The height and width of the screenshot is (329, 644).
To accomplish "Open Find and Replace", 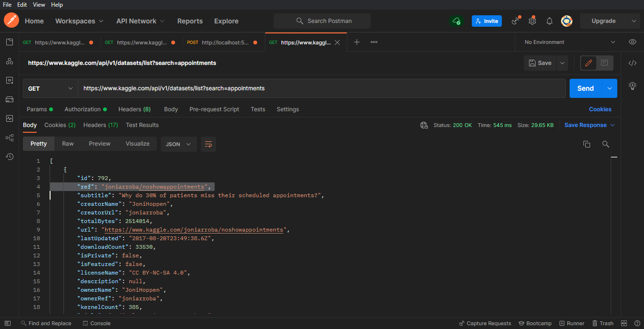I will point(46,323).
